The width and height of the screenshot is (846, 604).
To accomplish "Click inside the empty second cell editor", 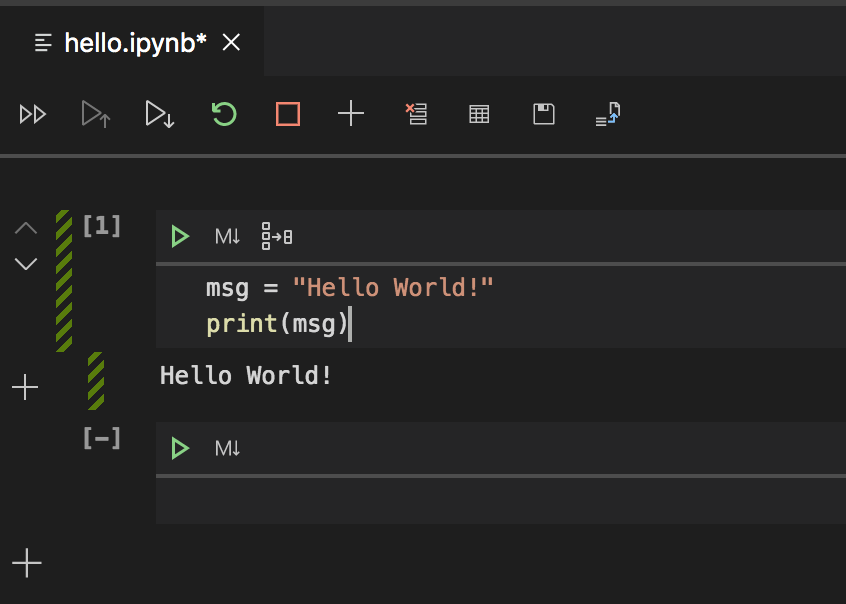I will point(500,500).
